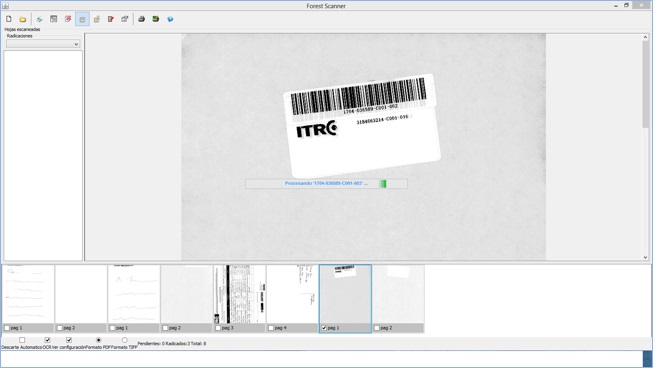Select the barcode label pag 1 thumbnail
This screenshot has width=657, height=372.
(345, 294)
